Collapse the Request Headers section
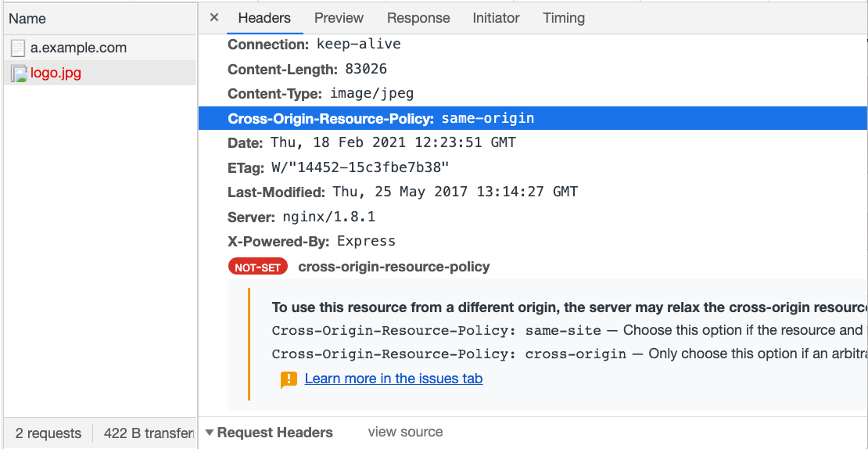 (210, 433)
